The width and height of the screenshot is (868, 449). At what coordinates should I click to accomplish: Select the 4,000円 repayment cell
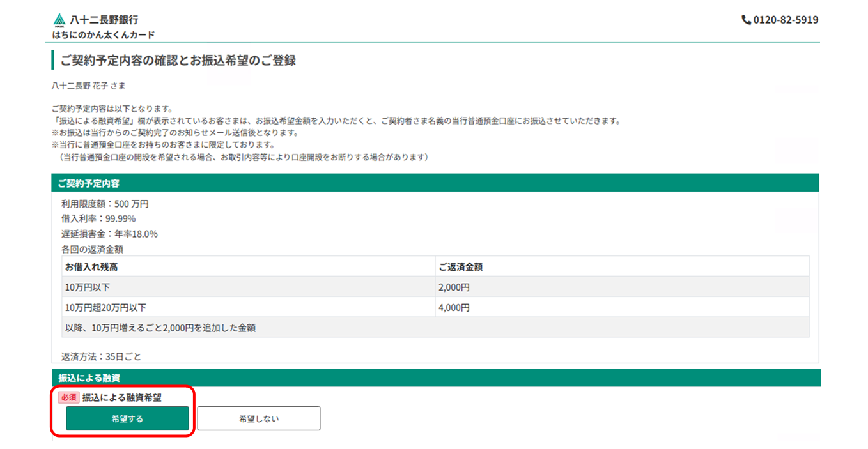pyautogui.click(x=454, y=308)
